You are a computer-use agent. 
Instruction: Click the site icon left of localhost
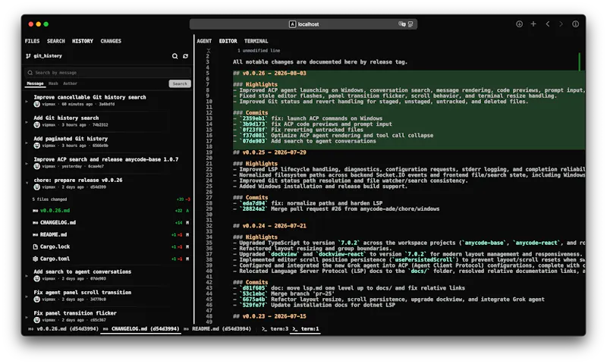click(x=292, y=24)
